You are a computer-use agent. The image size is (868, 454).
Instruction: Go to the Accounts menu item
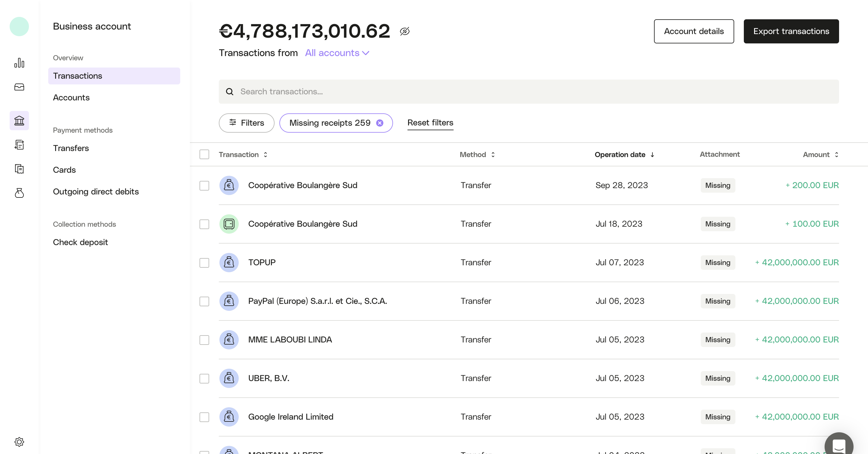click(71, 97)
